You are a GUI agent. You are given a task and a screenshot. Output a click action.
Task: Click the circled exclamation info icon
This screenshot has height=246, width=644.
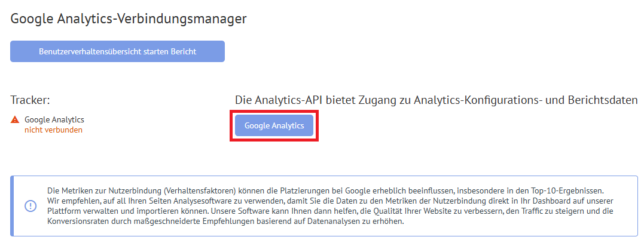point(31,206)
